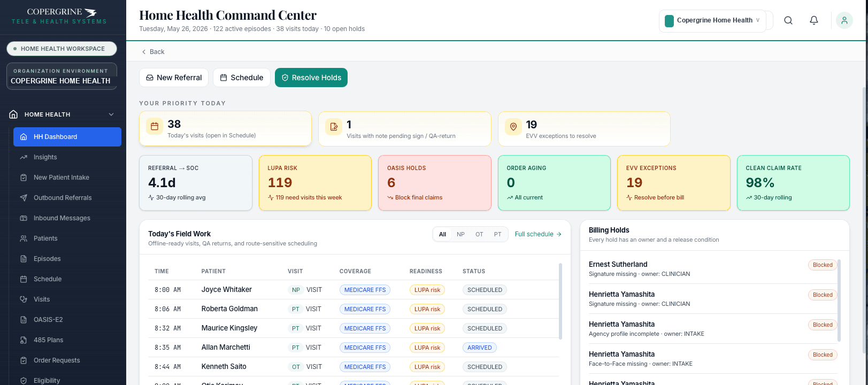The height and width of the screenshot is (385, 868).
Task: Open notifications bell icon
Action: click(x=814, y=20)
